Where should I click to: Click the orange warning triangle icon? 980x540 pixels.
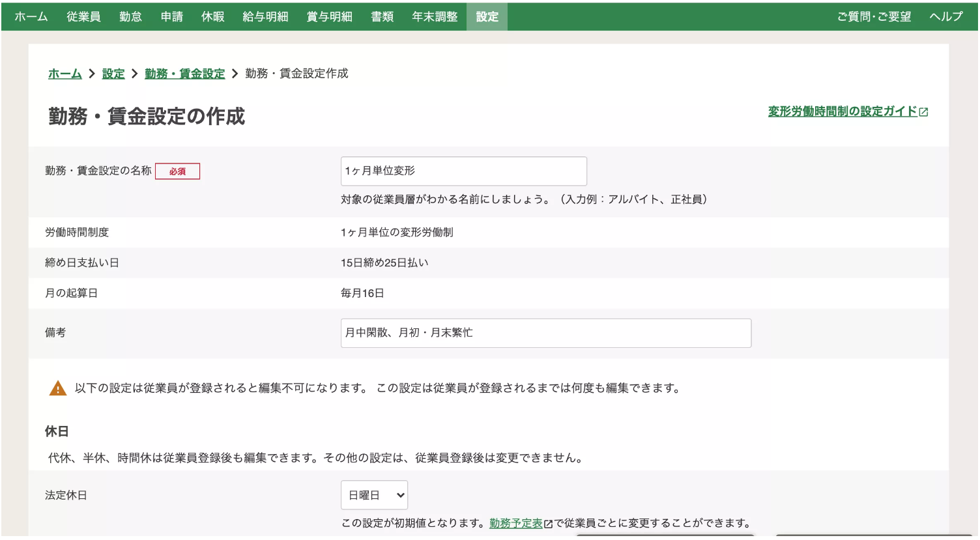(x=58, y=388)
